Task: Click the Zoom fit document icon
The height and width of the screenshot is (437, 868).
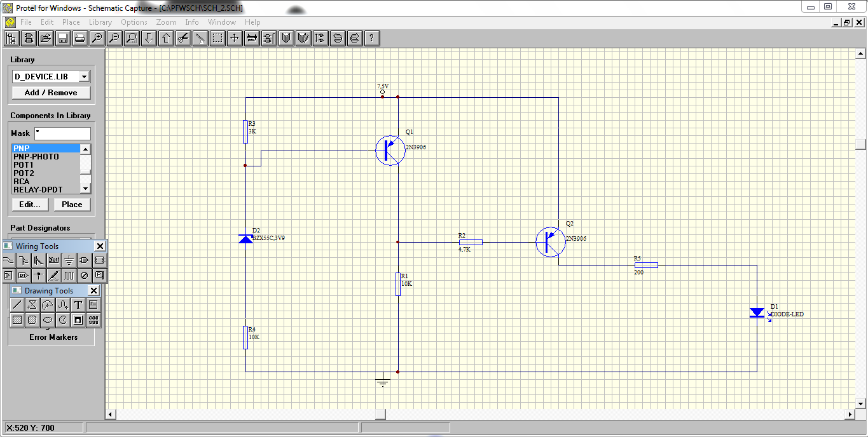Action: click(131, 38)
